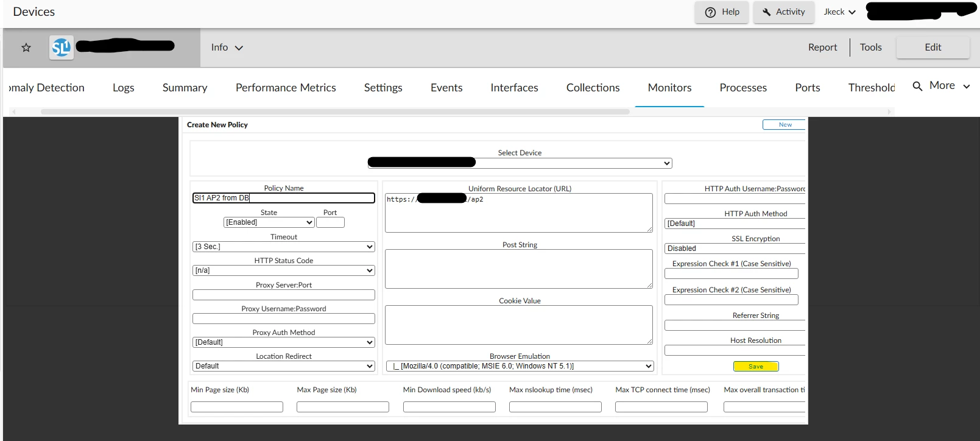980x441 pixels.
Task: Open the Activity wrench button
Action: 783,12
